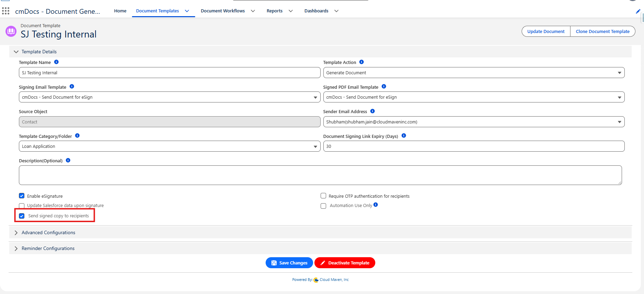
Task: Check Update Salesforce data upon signature
Action: (22, 206)
